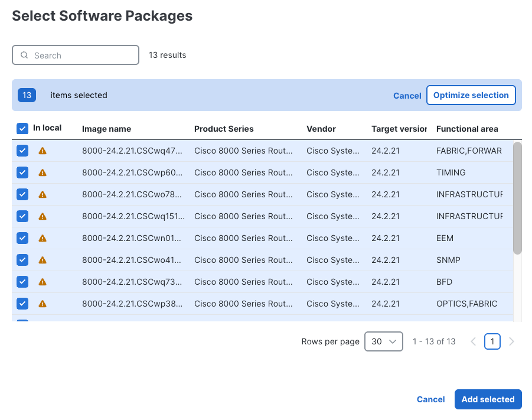Uncheck the BFD package row checkbox
This screenshot has width=532, height=420.
[22, 282]
